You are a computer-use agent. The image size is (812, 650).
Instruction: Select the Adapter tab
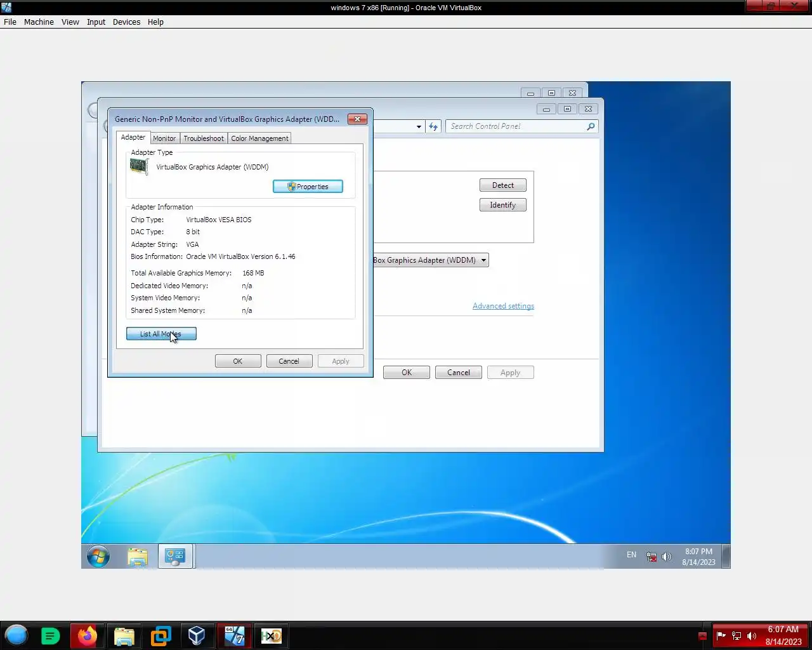133,137
